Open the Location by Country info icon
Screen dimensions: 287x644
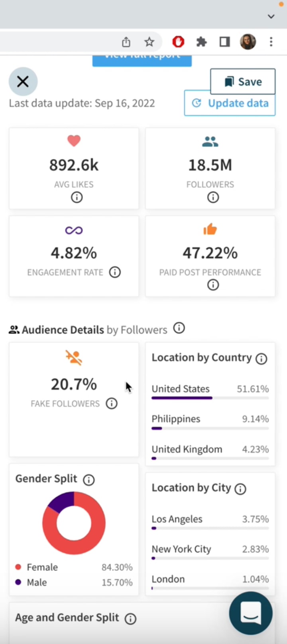(x=261, y=359)
